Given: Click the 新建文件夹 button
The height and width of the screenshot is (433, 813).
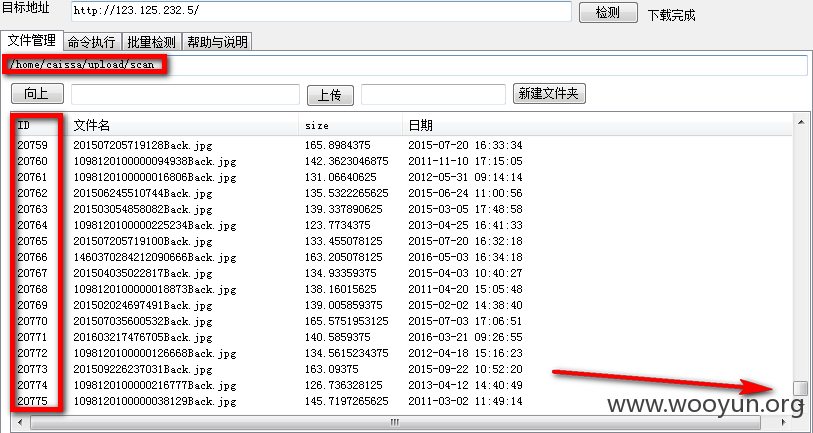Looking at the screenshot, I should click(x=549, y=93).
